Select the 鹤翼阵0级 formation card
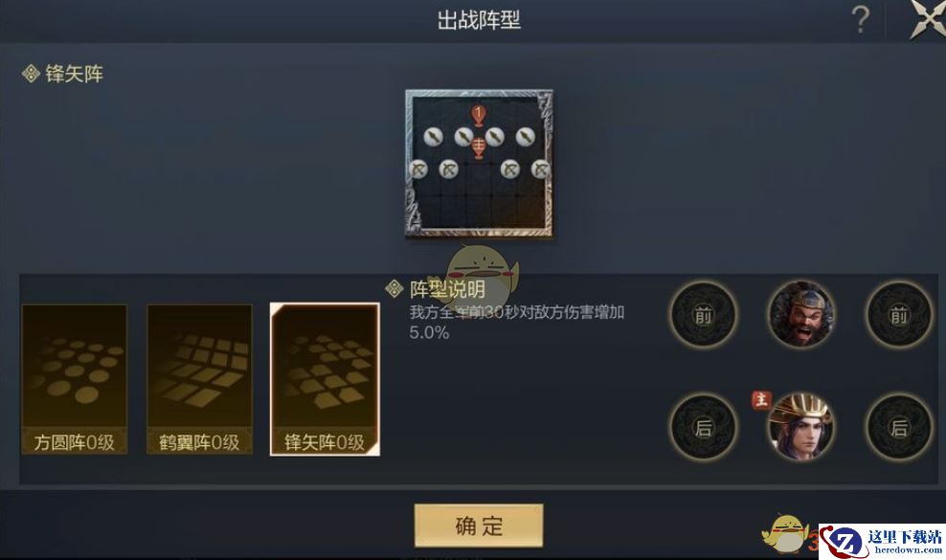Screen dimensions: 946x560 (200, 379)
